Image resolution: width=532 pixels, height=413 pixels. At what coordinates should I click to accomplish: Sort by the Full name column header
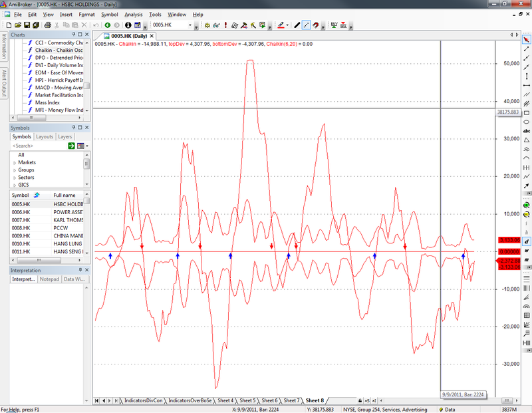click(67, 195)
